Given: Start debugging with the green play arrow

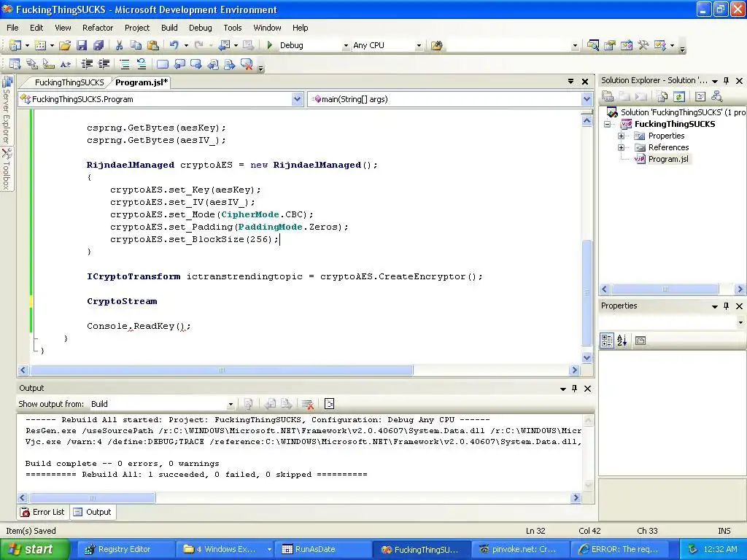Looking at the screenshot, I should 270,45.
